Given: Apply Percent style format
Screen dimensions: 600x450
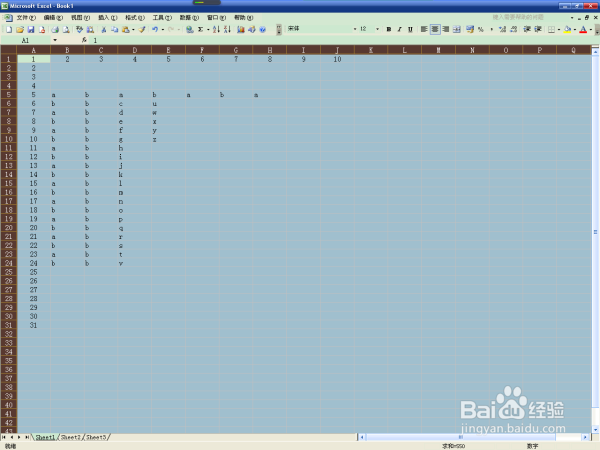Looking at the screenshot, I should coord(481,29).
